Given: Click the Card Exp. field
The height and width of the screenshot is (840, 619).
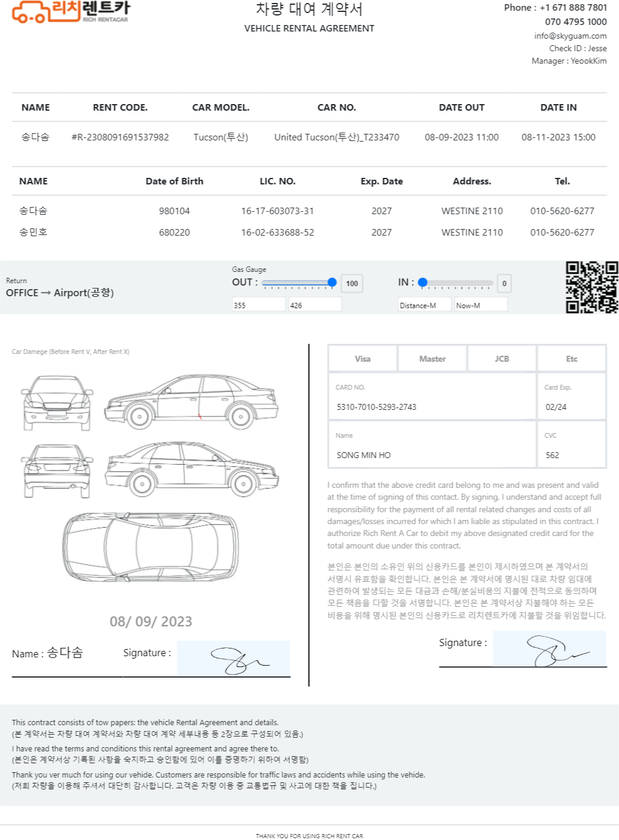Looking at the screenshot, I should tap(571, 407).
